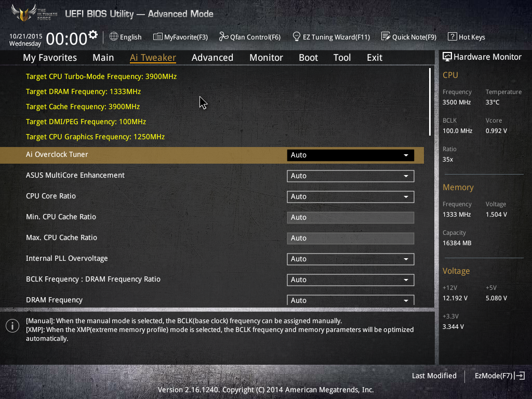
Task: Click Target CPU Graphics Frequency: 1250MHz
Action: tap(95, 137)
